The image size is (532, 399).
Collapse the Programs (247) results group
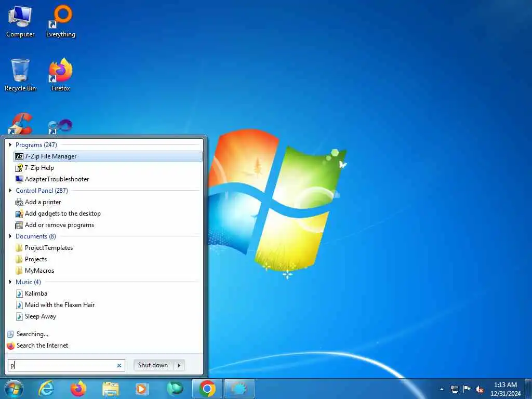tap(10, 145)
